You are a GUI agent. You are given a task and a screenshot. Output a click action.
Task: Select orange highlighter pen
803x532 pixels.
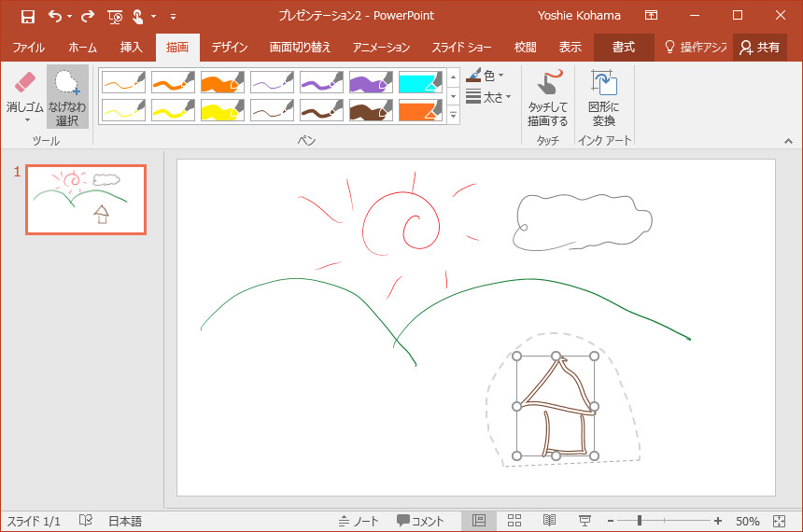tap(420, 110)
